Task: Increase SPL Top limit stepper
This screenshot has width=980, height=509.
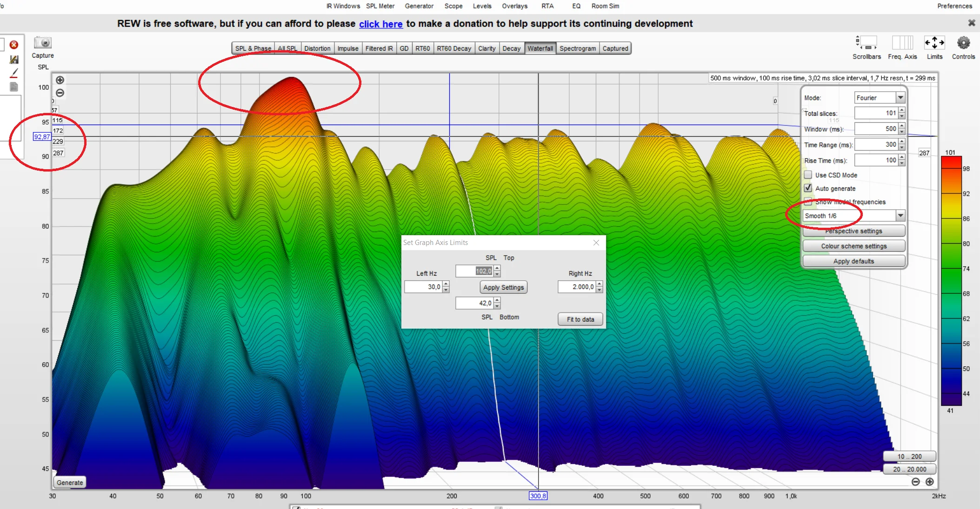Action: click(x=497, y=268)
